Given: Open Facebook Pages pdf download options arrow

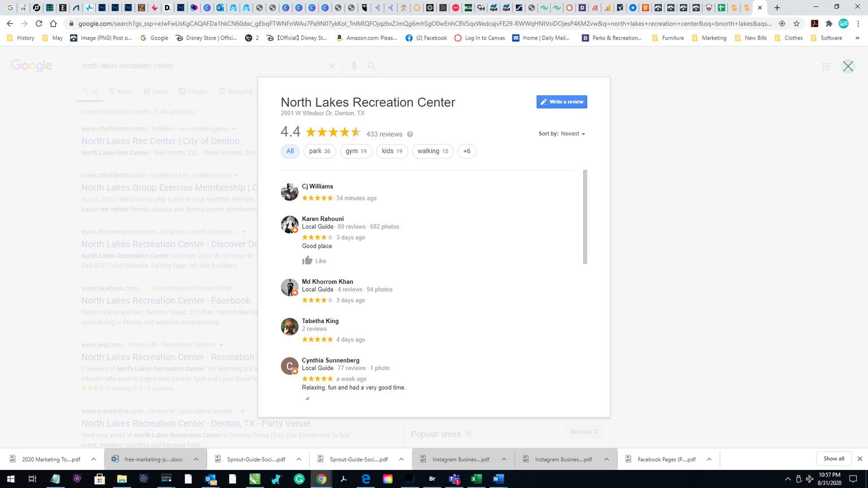Looking at the screenshot, I should coord(709,459).
